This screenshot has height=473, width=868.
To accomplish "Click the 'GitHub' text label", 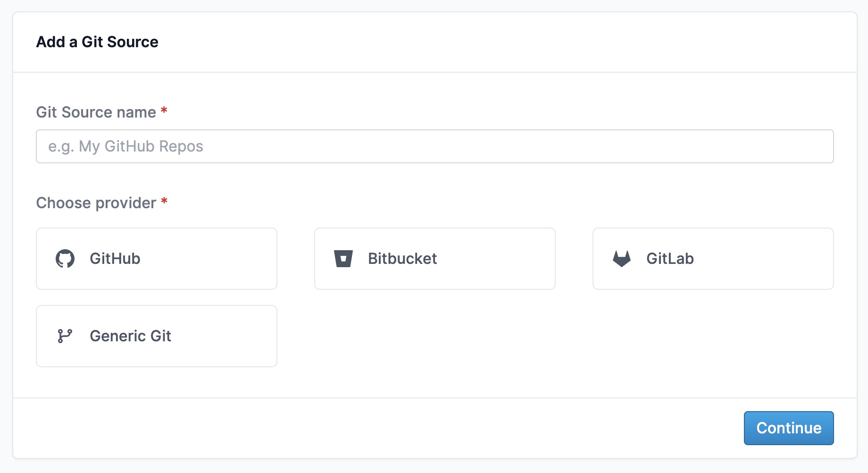I will point(115,259).
